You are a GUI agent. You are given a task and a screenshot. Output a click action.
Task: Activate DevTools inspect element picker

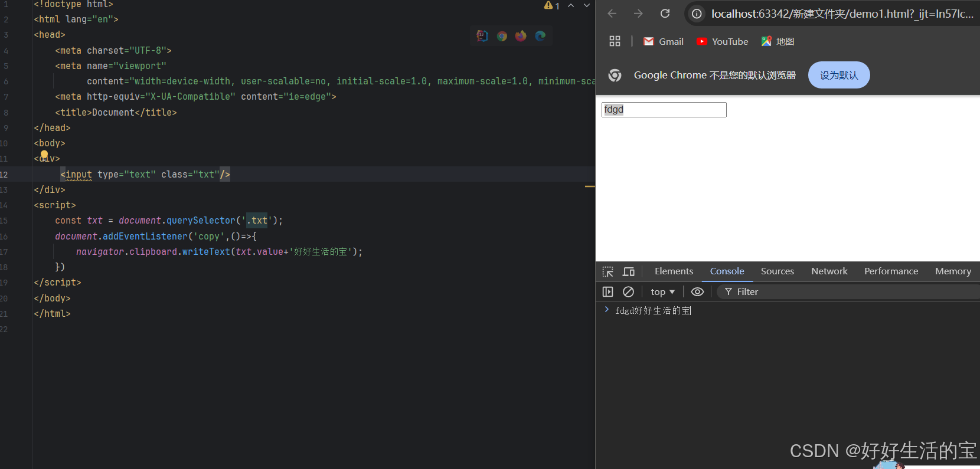pyautogui.click(x=608, y=271)
